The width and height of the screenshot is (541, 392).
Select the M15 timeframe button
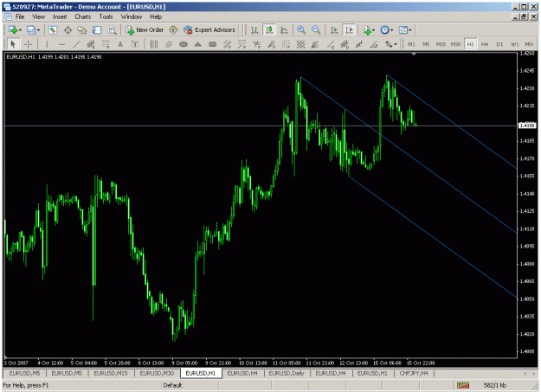[x=441, y=44]
